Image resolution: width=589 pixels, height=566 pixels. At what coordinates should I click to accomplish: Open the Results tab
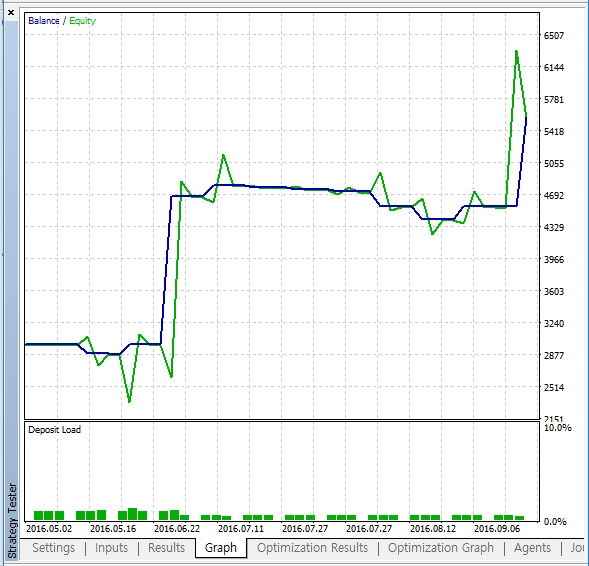[166, 548]
